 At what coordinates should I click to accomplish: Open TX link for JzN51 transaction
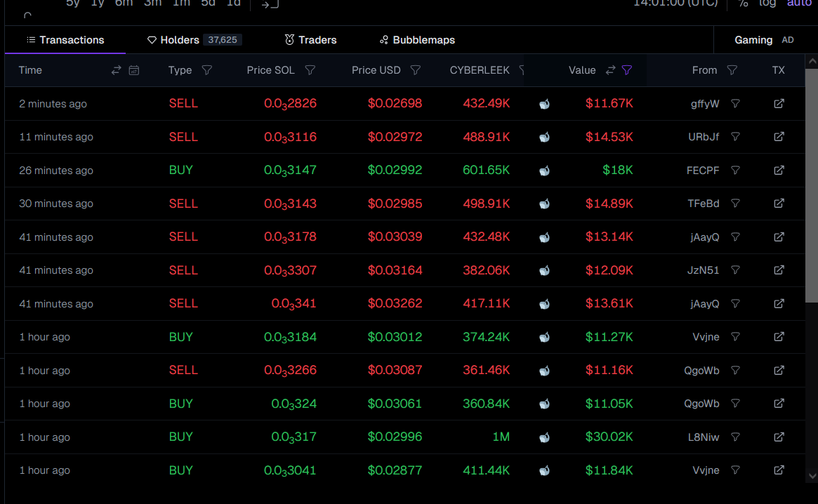779,270
